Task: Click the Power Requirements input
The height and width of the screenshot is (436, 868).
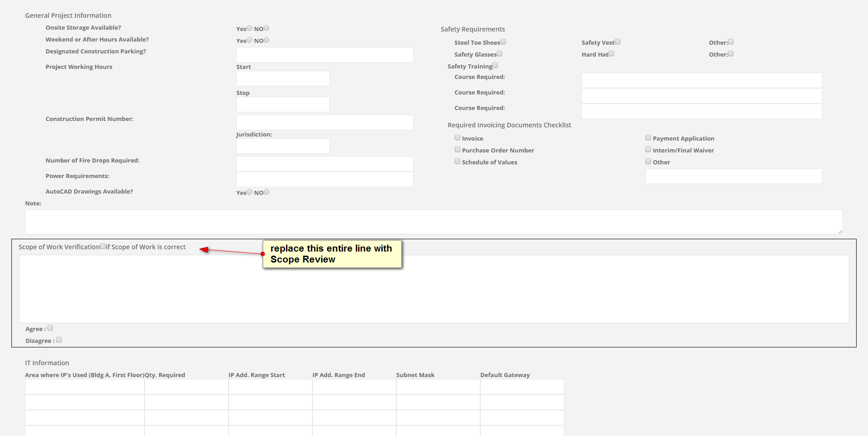Action: coord(325,179)
